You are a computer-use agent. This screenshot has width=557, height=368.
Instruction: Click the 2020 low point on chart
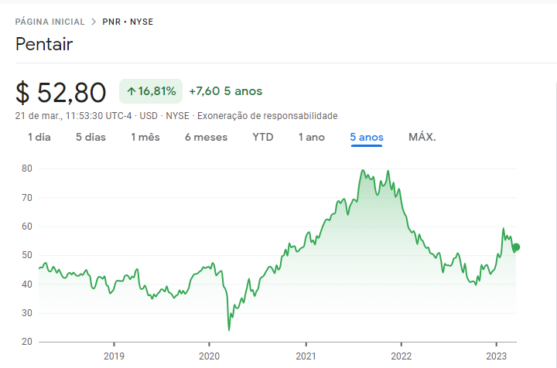229,330
